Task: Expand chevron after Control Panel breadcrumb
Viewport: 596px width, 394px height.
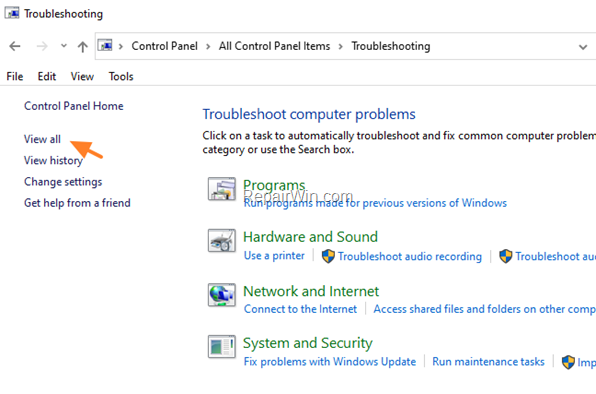Action: click(208, 47)
